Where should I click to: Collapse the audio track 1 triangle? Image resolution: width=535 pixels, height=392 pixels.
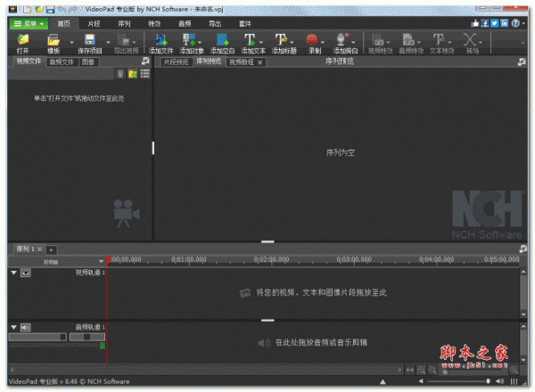click(x=13, y=327)
